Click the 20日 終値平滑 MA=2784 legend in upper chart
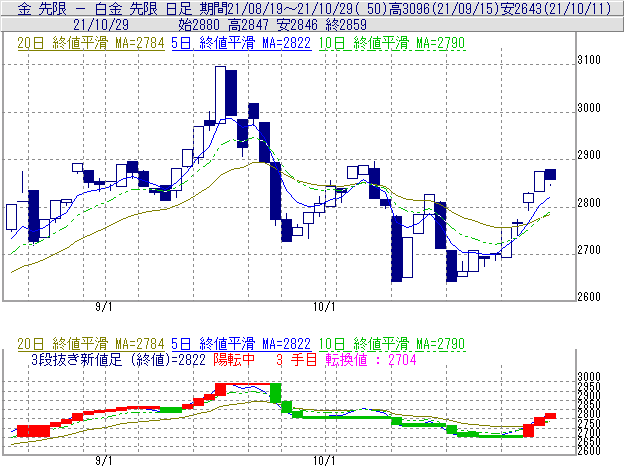This screenshot has height=475, width=624. (x=91, y=43)
